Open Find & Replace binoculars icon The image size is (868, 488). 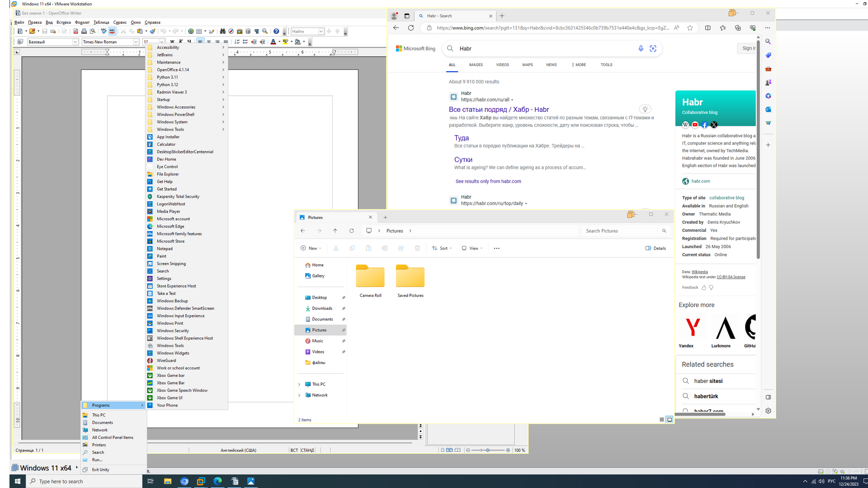tap(223, 31)
